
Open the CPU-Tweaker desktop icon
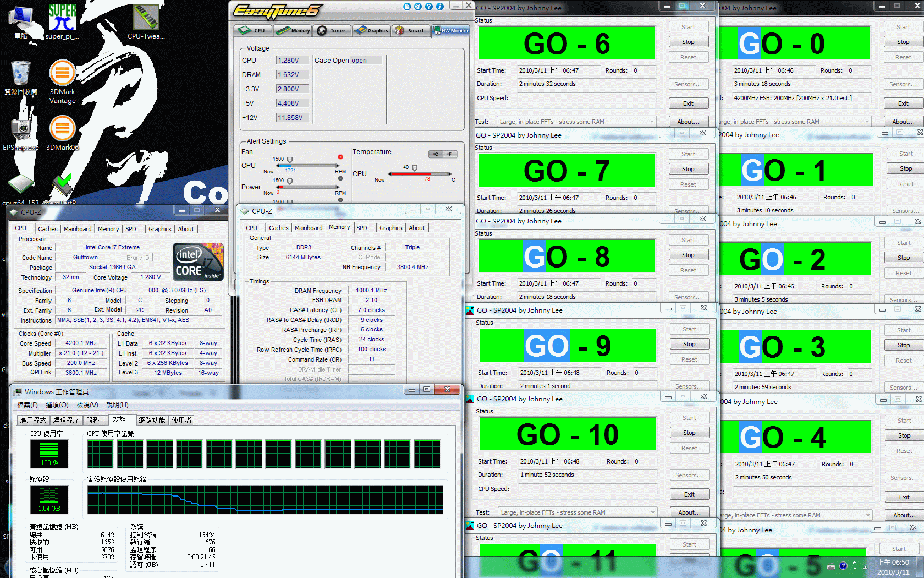[146, 22]
